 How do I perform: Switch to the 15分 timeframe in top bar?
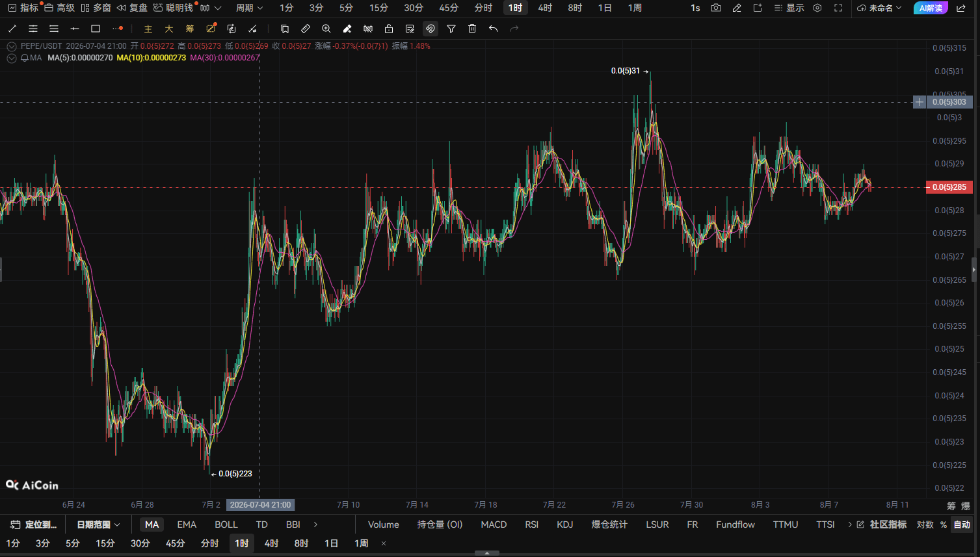tap(379, 8)
